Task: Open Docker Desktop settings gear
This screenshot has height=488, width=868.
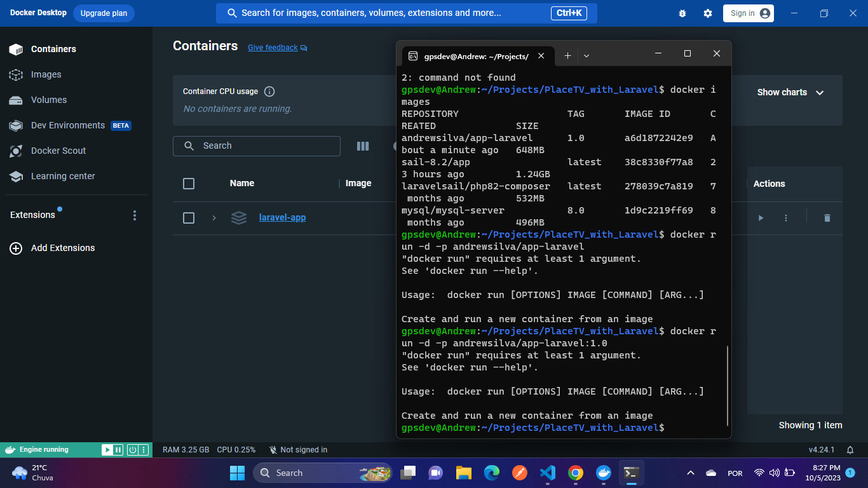Action: [x=708, y=13]
